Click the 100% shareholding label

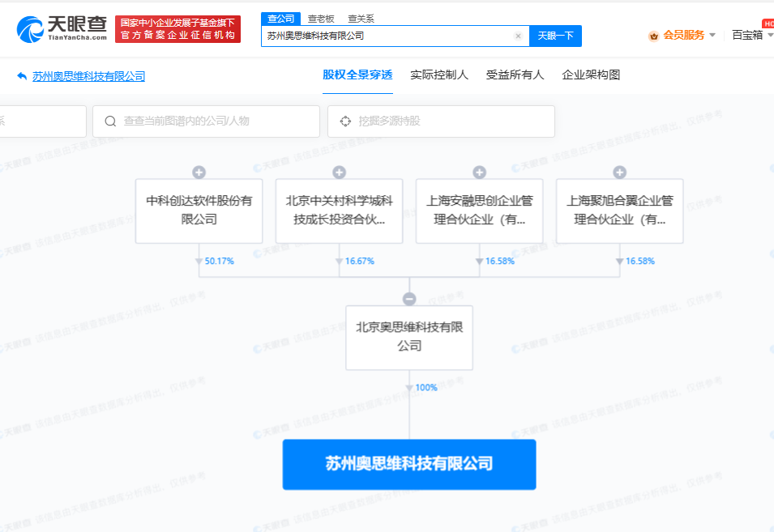tap(426, 388)
